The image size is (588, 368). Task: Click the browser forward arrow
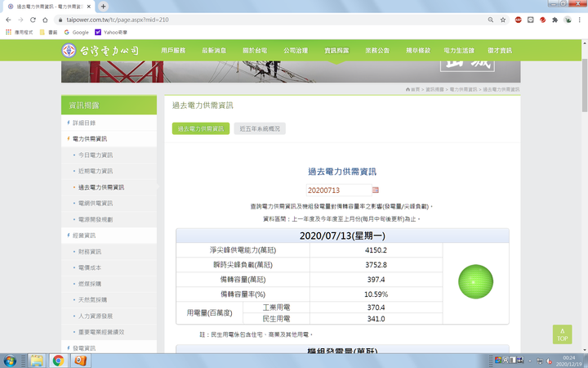20,20
